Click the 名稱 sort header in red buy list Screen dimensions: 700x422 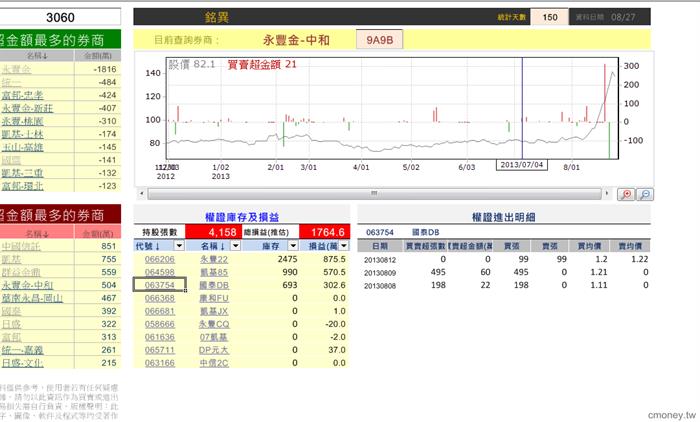tap(37, 233)
